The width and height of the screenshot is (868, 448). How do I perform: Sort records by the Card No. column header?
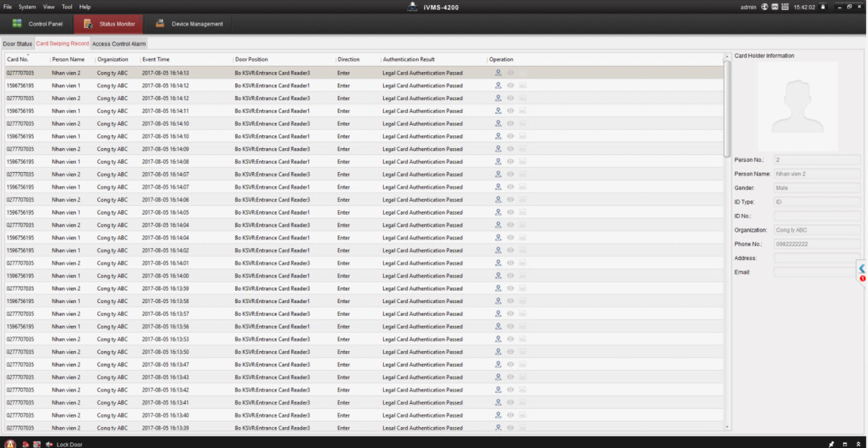[x=18, y=59]
